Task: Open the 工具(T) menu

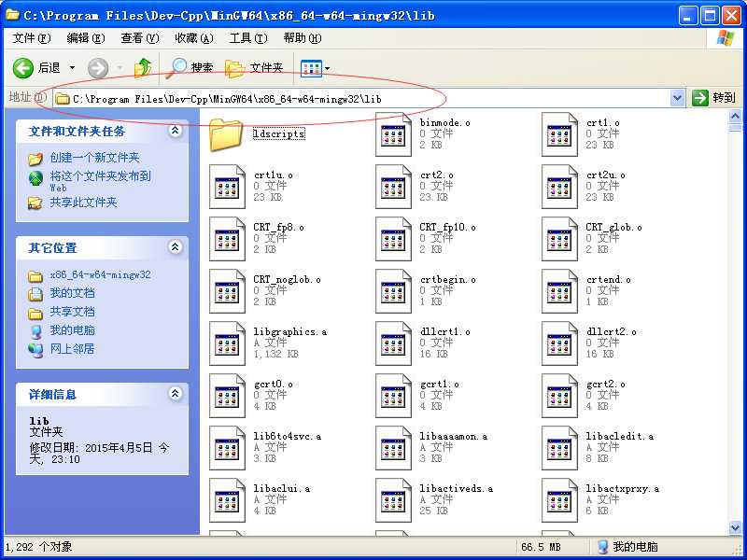Action: tap(248, 38)
